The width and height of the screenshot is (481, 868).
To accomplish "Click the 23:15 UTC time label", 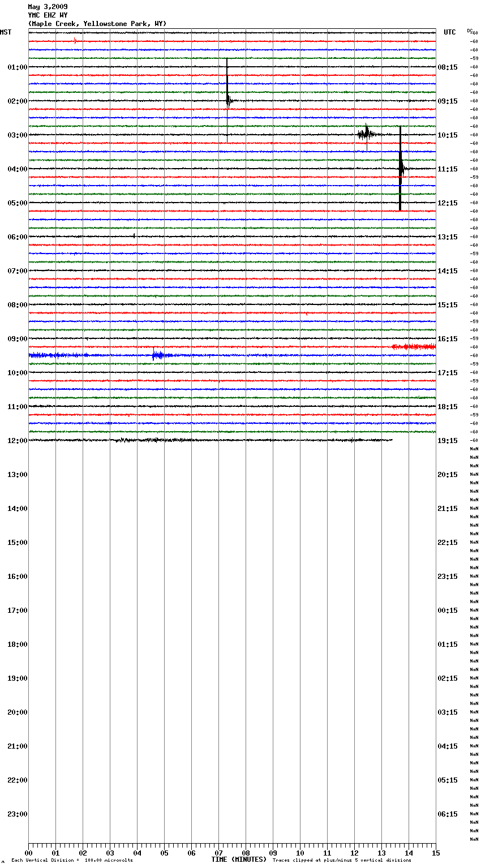I will pyautogui.click(x=448, y=577).
